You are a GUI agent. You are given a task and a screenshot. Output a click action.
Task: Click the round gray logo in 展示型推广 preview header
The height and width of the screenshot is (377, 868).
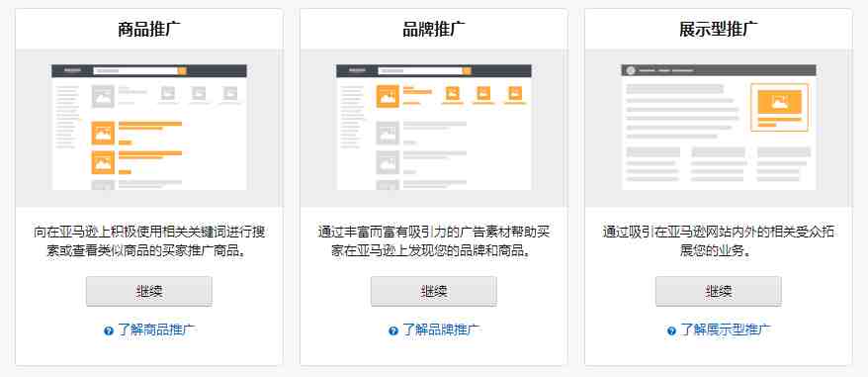(631, 70)
